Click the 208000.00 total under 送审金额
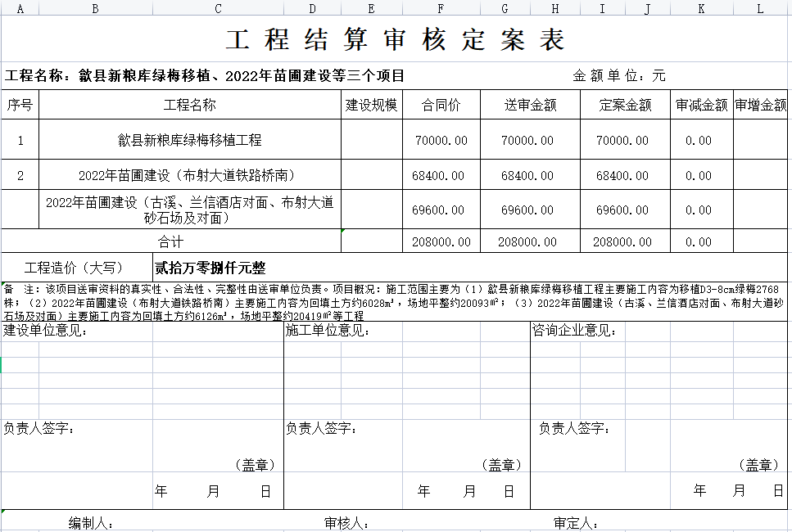The image size is (792, 532). click(x=529, y=242)
